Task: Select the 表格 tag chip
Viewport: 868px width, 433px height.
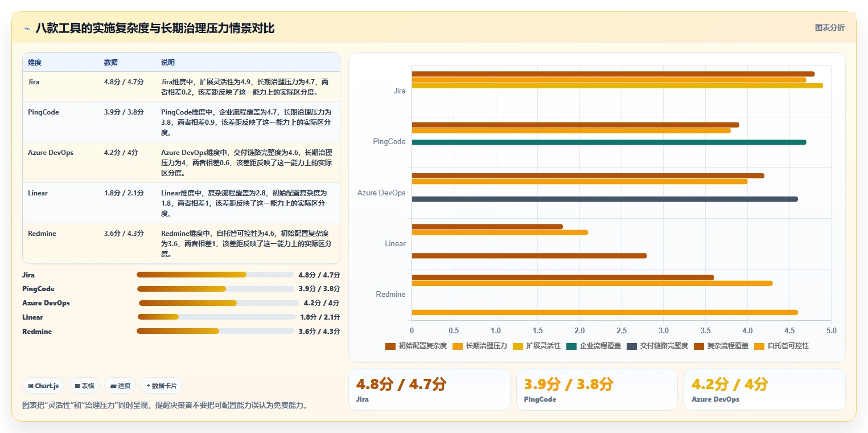Action: click(84, 386)
